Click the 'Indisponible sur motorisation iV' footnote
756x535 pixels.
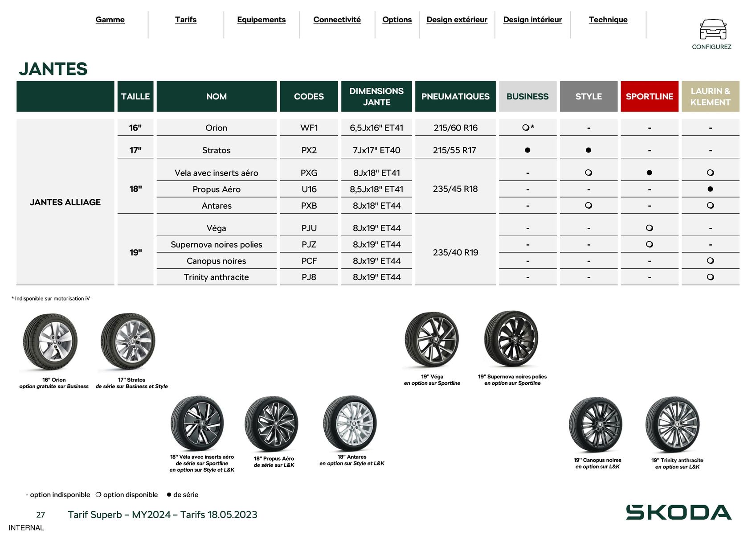51,299
